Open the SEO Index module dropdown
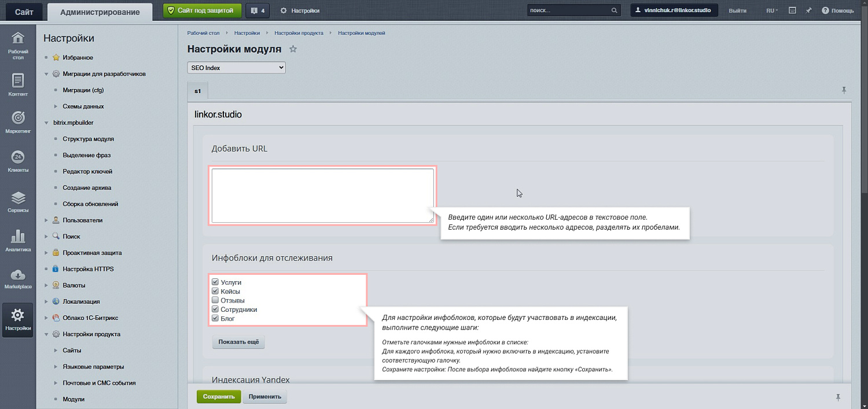The width and height of the screenshot is (868, 409). tap(236, 68)
